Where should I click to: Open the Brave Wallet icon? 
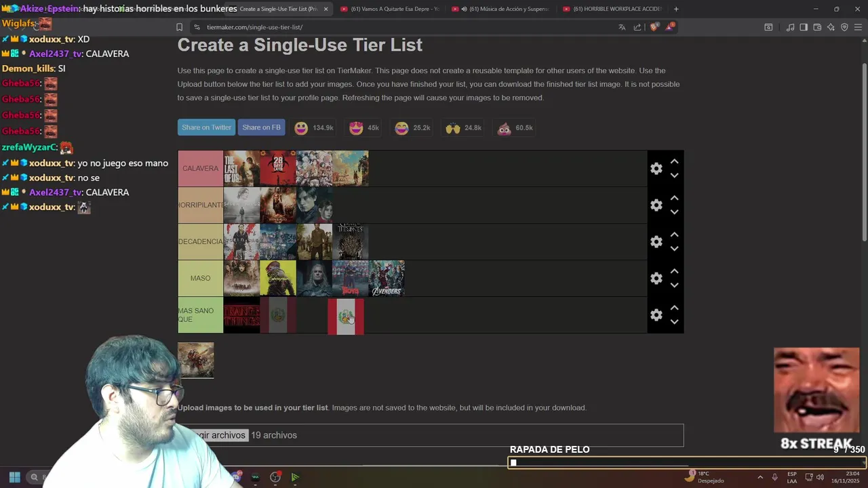click(x=817, y=27)
